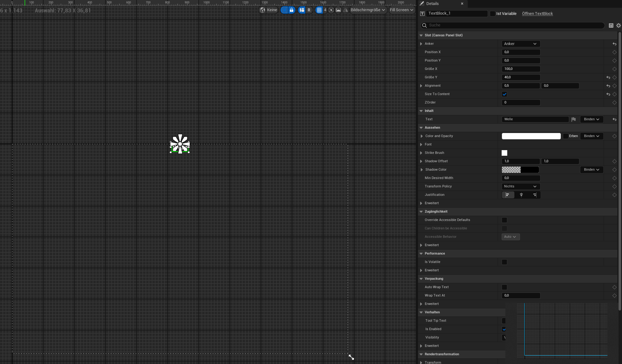
Task: Click the settings gear in Details panel
Action: 618,25
